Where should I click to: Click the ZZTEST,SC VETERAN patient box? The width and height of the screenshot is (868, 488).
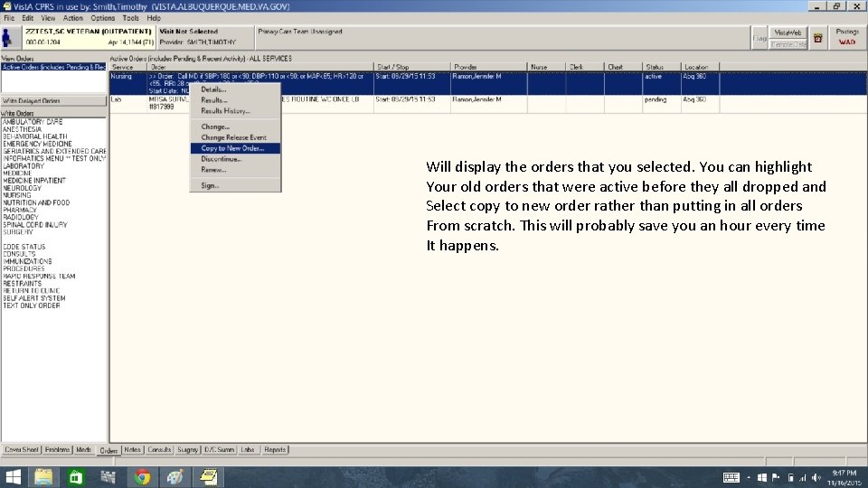point(89,37)
